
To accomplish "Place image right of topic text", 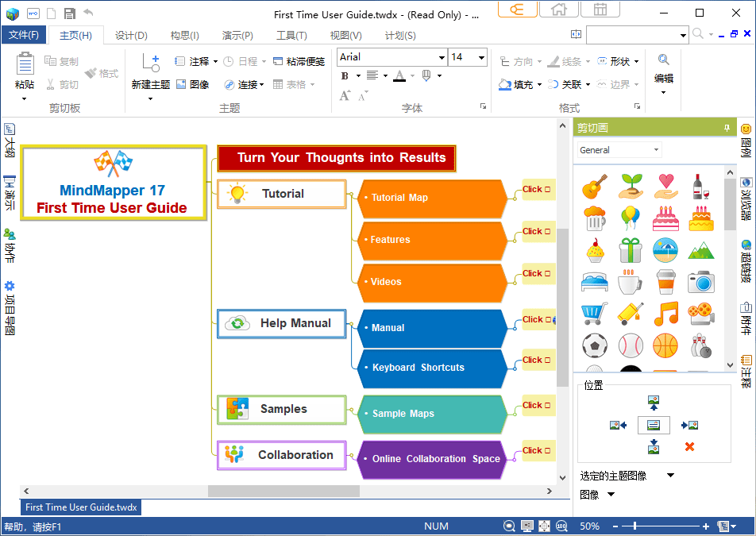I will coord(689,425).
